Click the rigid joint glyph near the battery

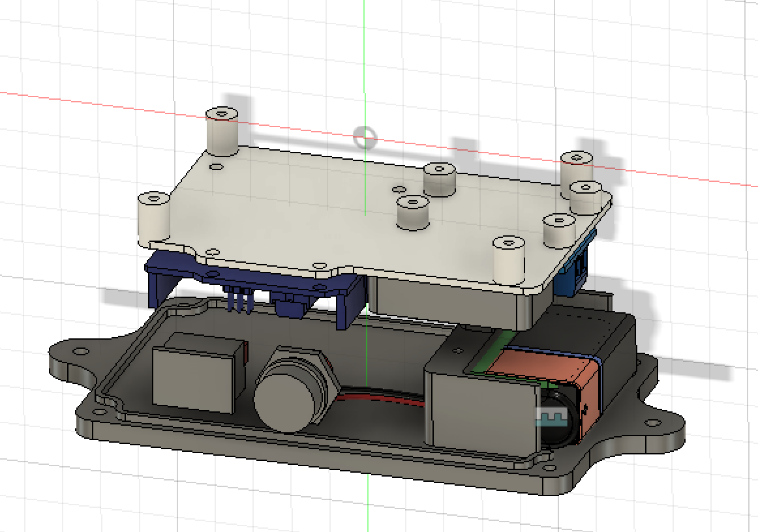point(551,417)
